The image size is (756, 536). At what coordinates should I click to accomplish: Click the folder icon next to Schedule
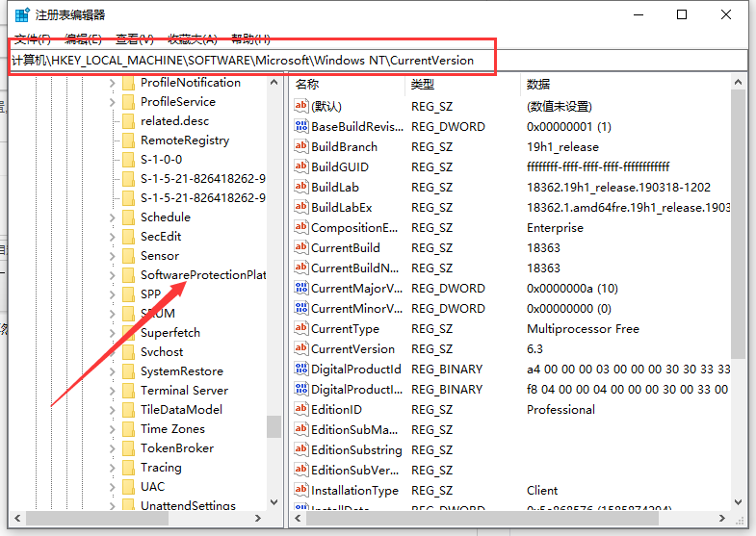click(128, 217)
